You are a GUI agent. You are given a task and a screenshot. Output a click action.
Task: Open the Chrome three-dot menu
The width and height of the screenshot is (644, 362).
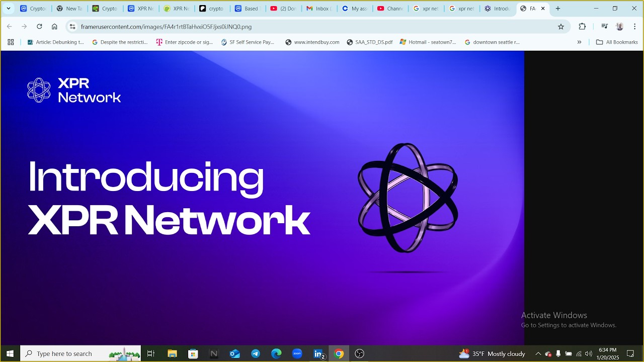pos(635,27)
